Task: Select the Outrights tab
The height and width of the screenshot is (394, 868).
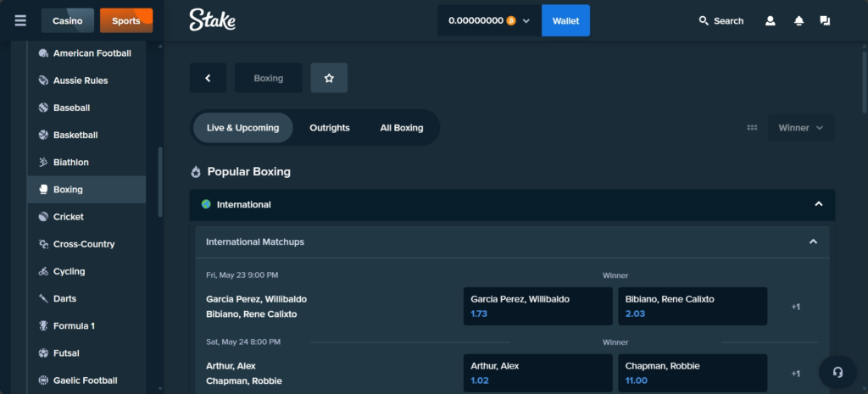Action: [330, 128]
